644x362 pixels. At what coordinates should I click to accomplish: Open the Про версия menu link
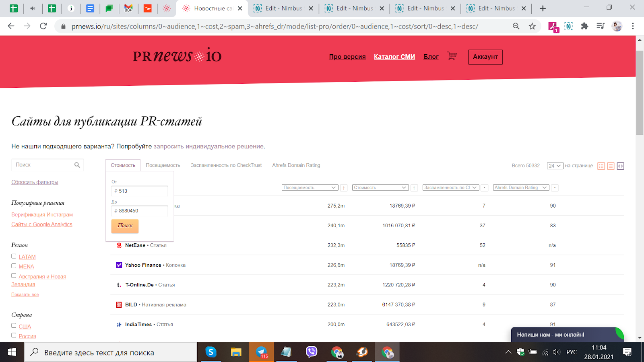[x=347, y=57]
